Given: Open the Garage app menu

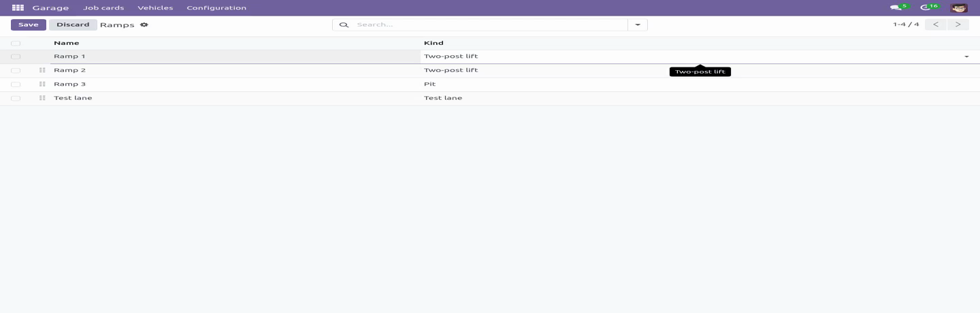Looking at the screenshot, I should click(x=50, y=7).
